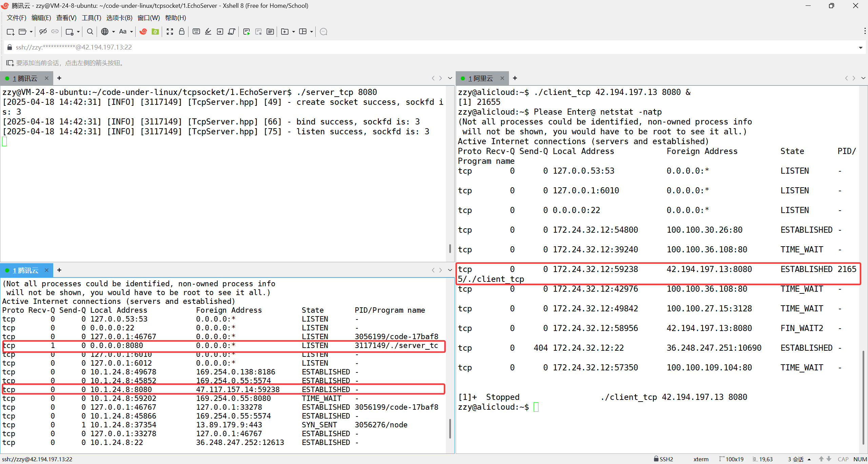
Task: Open the search magnifier tool
Action: 90,32
